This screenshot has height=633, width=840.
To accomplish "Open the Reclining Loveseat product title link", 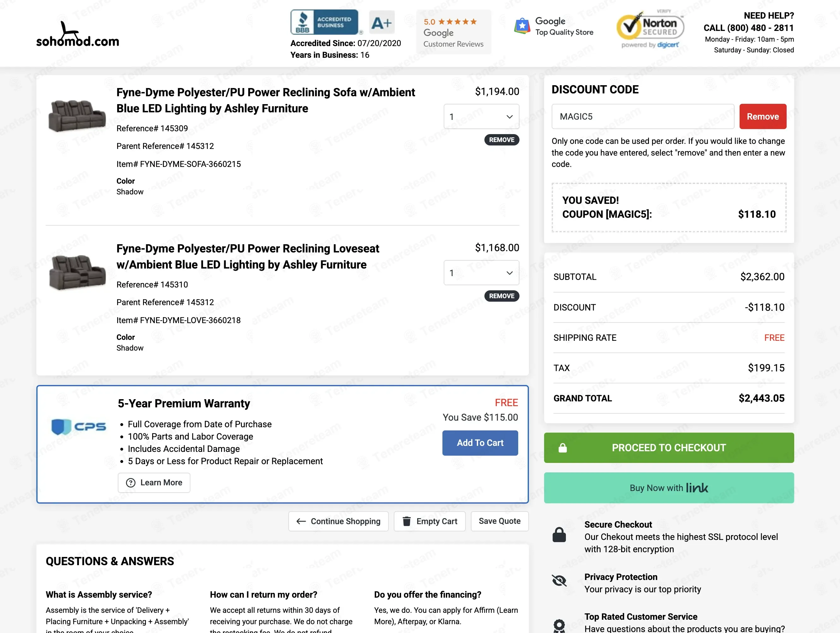I will pyautogui.click(x=248, y=257).
